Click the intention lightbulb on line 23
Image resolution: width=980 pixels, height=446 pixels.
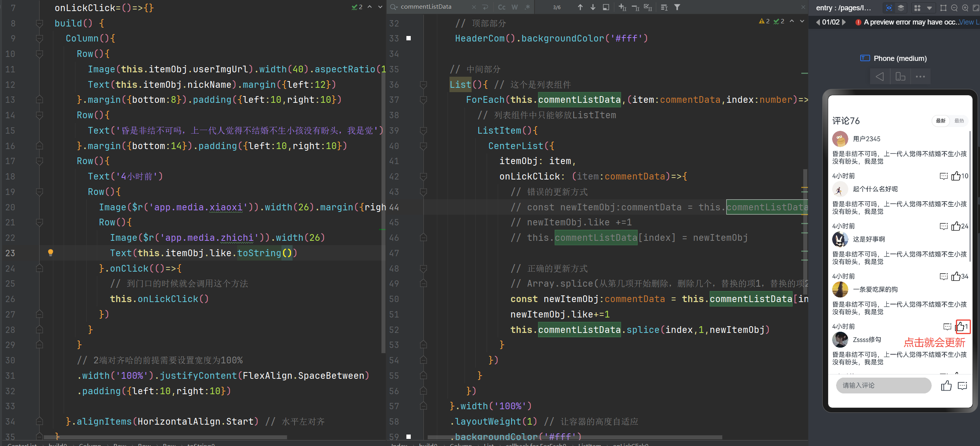[51, 253]
